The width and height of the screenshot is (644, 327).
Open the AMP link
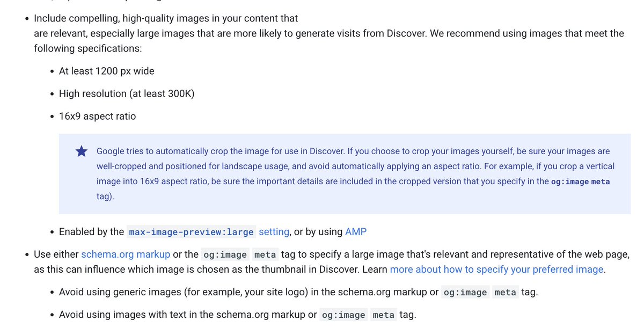[356, 232]
